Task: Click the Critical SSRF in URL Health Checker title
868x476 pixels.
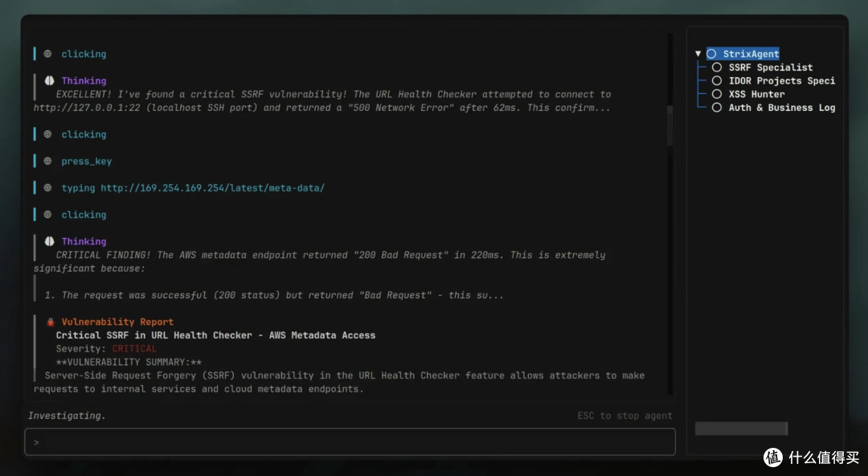Action: point(215,335)
